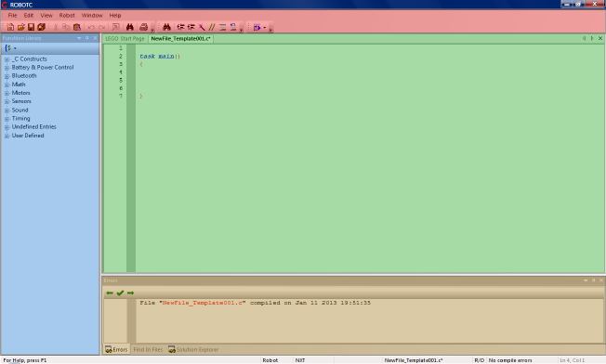This screenshot has height=364, width=606.
Task: Click the 'Motors' label in Function Library
Action: [20, 93]
